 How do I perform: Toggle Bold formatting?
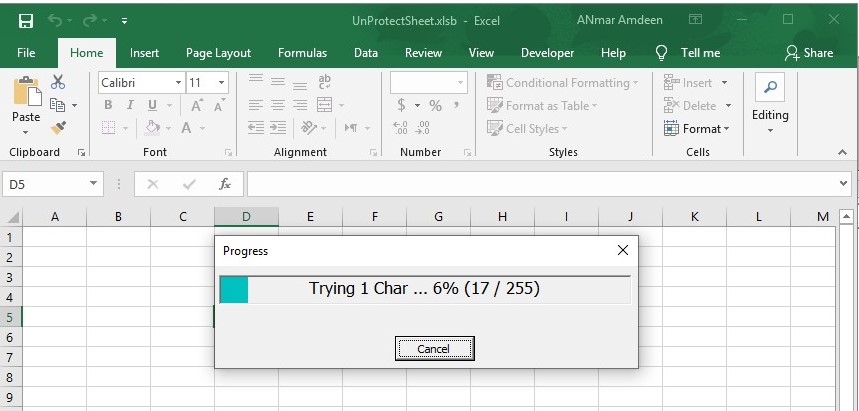(107, 105)
